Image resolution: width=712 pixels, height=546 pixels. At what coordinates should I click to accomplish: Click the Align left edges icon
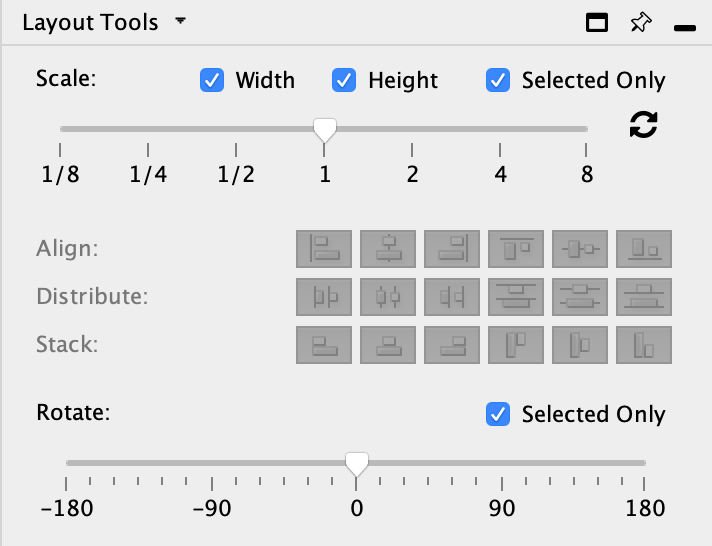pos(324,249)
